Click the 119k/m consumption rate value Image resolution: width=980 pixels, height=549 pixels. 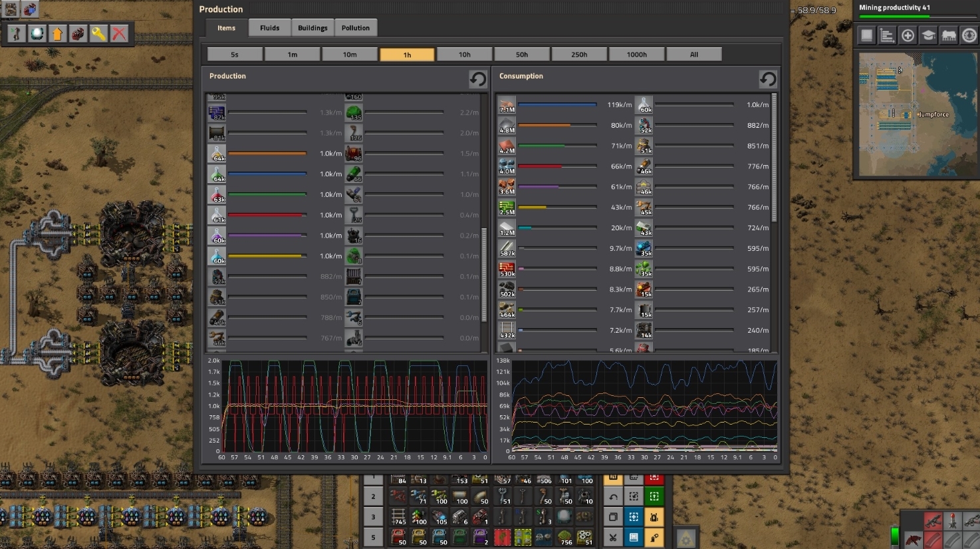click(619, 105)
